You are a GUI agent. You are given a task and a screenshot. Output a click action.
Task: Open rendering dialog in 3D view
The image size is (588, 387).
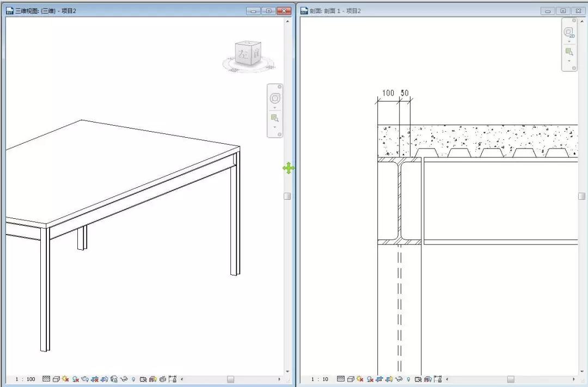[85, 379]
